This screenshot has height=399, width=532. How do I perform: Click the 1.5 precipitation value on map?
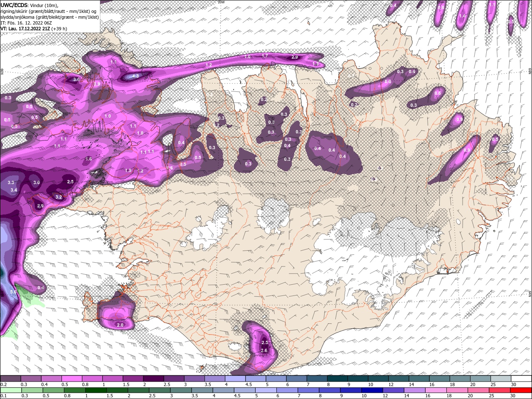[128, 170]
